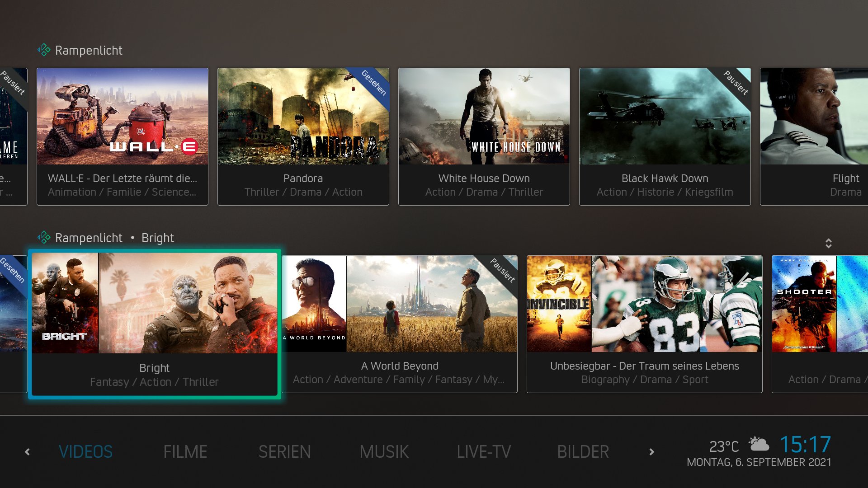The image size is (868, 488).
Task: Open weather via the cloud icon
Action: click(759, 444)
